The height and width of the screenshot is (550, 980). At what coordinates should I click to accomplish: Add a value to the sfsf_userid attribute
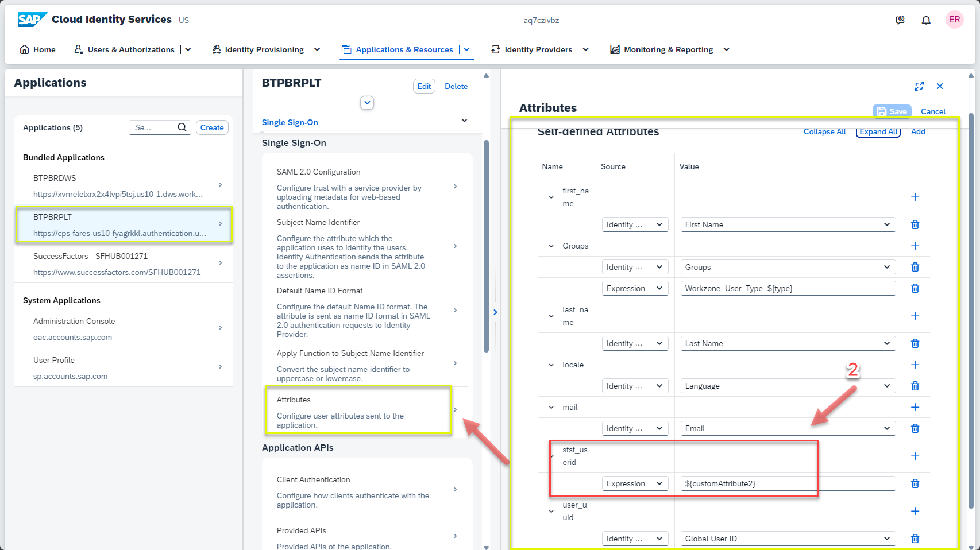point(915,456)
